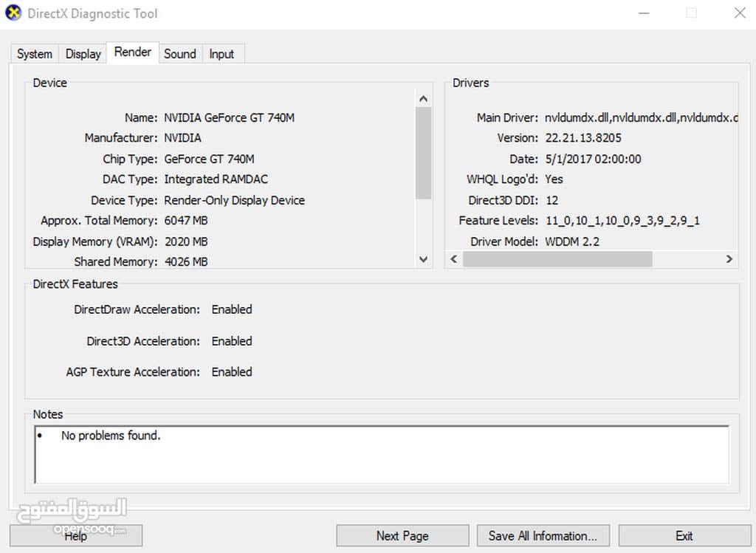Select the Render tab
The width and height of the screenshot is (756, 553).
[133, 52]
